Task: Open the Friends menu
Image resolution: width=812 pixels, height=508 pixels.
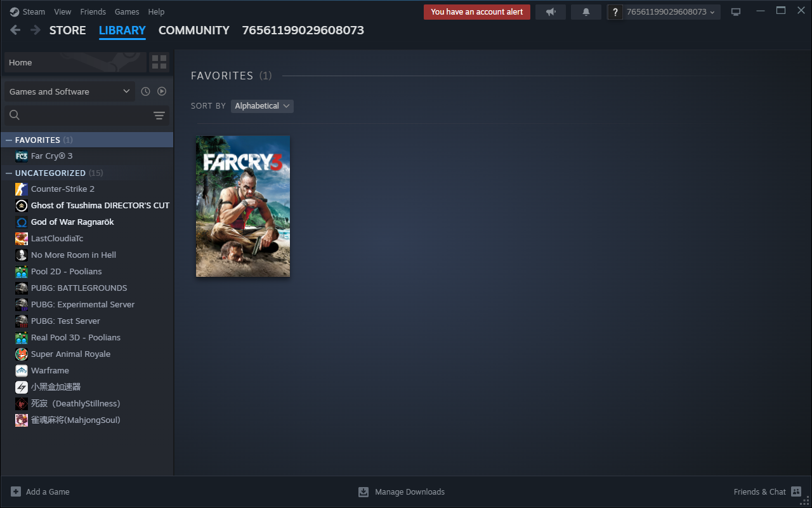Action: tap(93, 11)
